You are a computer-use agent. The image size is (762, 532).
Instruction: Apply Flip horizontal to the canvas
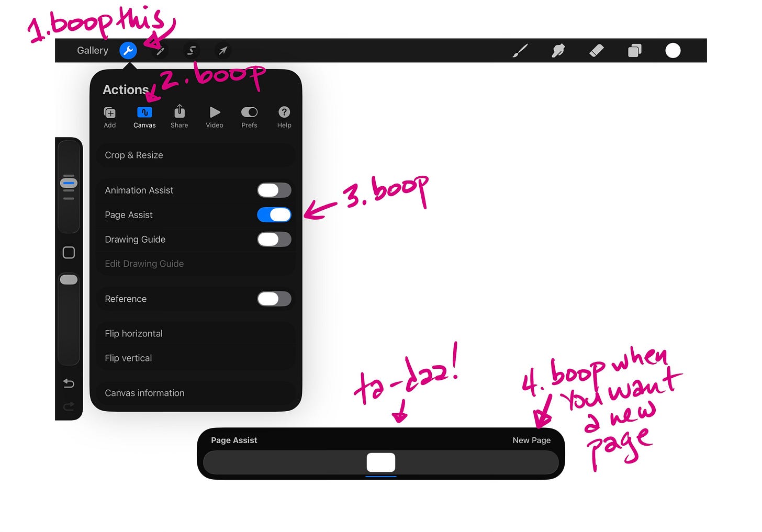(x=196, y=334)
